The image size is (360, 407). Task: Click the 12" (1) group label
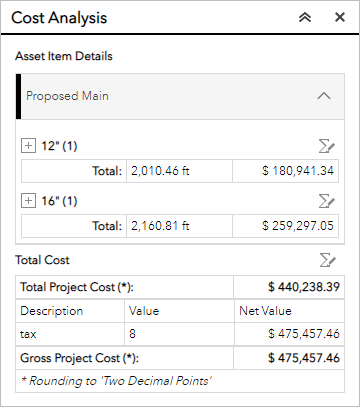(59, 146)
